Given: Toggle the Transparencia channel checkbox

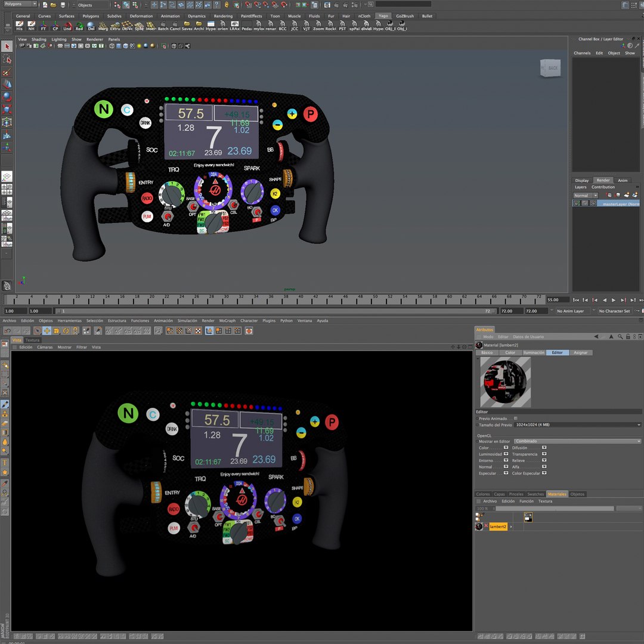Looking at the screenshot, I should point(544,454).
